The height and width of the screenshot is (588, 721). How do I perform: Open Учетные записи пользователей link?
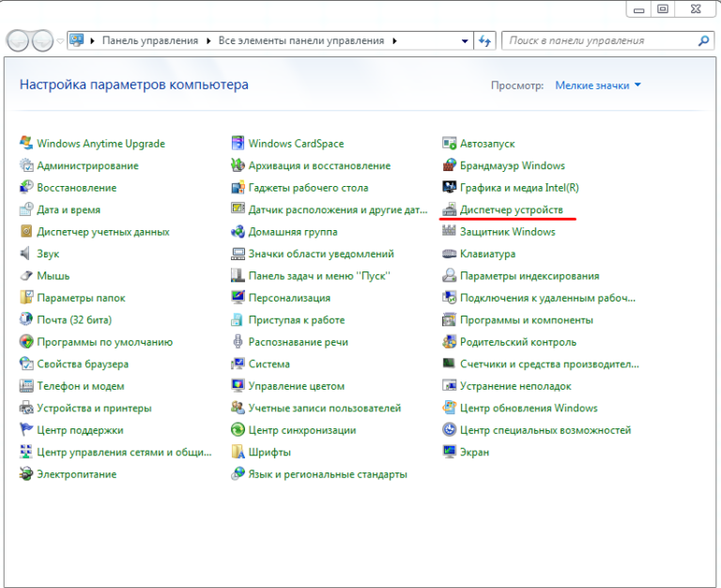325,409
